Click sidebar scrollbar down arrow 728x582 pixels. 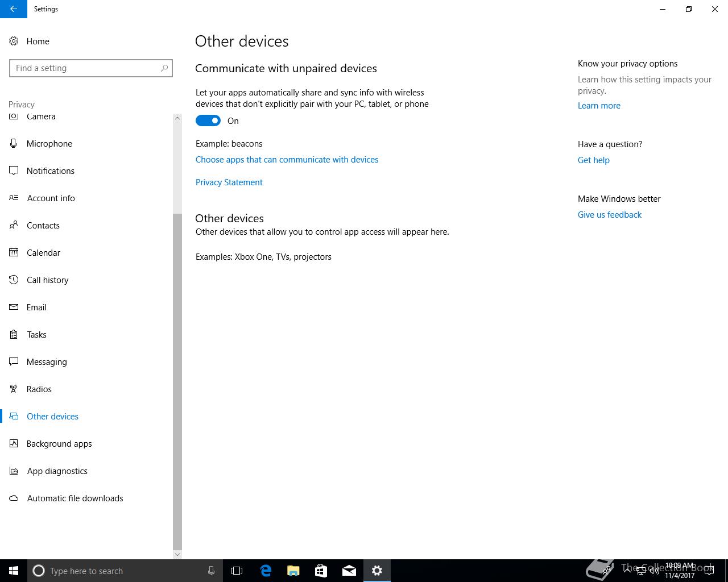pos(177,555)
